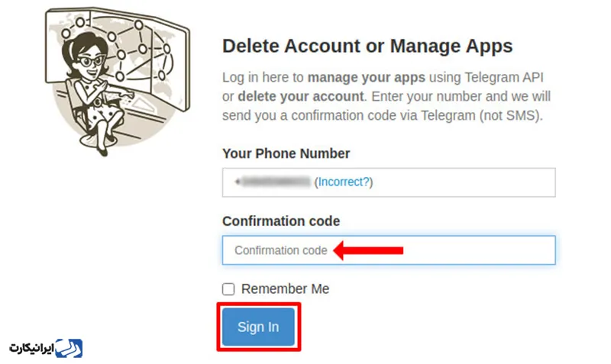Click the Iranicart logo icon
This screenshot has height=364, width=611.
pos(70,349)
